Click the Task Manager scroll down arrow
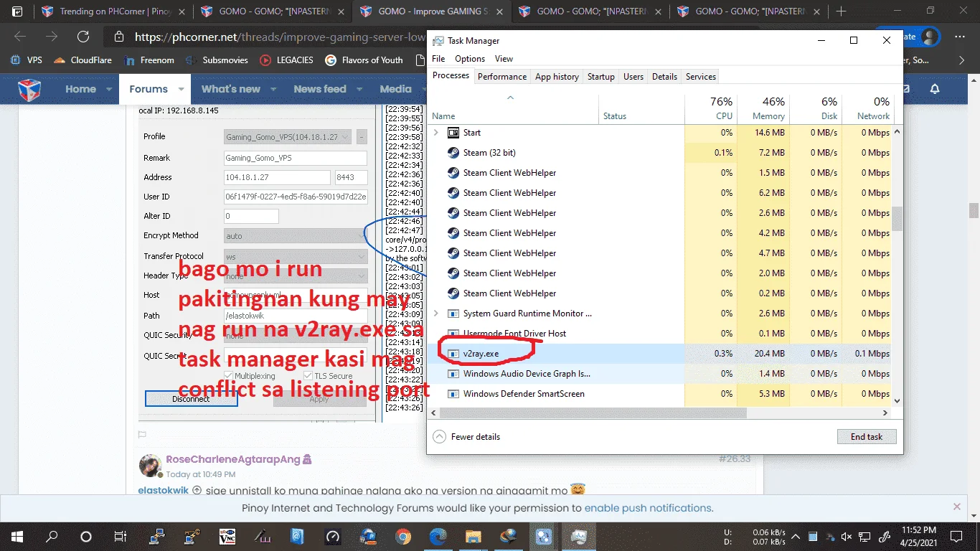 point(897,400)
